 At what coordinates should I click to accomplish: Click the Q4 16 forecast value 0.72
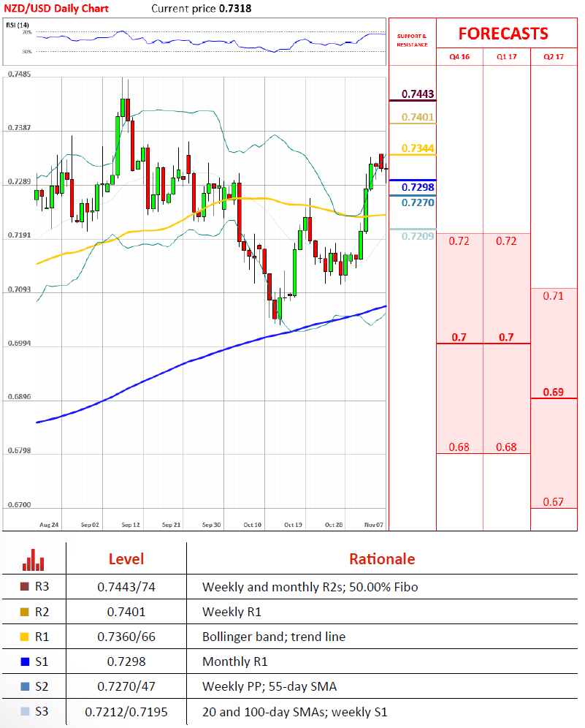coord(459,241)
